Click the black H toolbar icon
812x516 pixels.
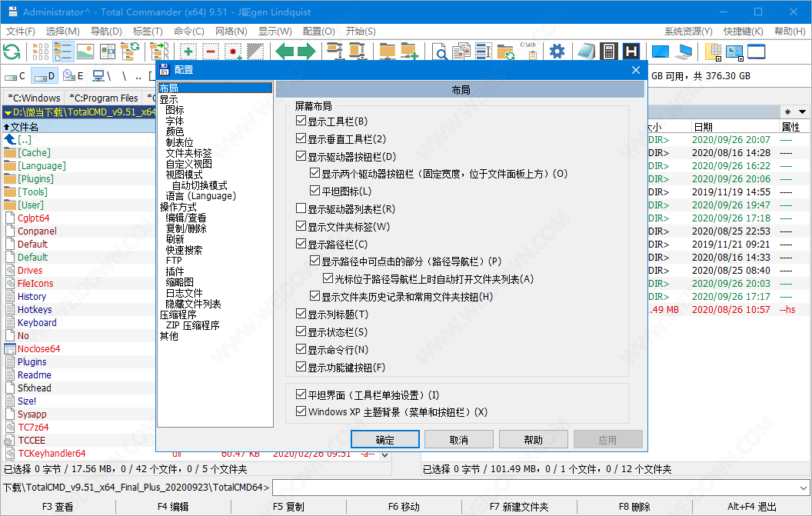point(631,52)
